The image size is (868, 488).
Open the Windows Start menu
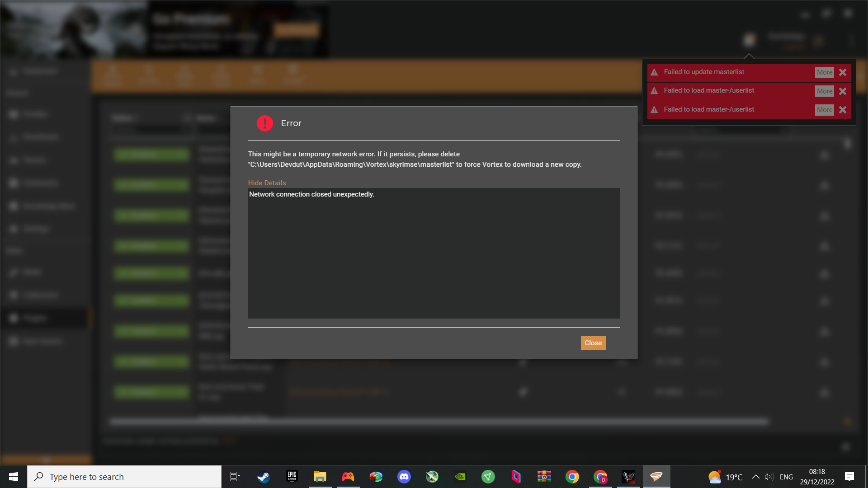tap(13, 476)
